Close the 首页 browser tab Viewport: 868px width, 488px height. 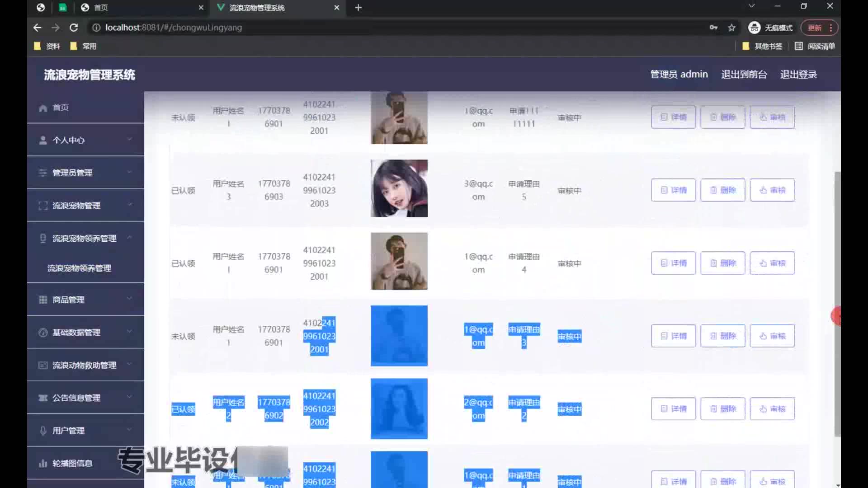coord(201,7)
